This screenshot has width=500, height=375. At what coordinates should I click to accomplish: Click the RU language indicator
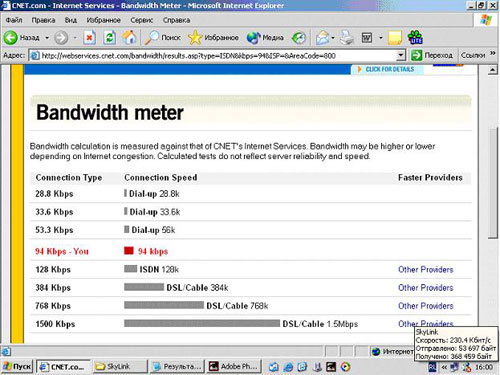point(432,367)
